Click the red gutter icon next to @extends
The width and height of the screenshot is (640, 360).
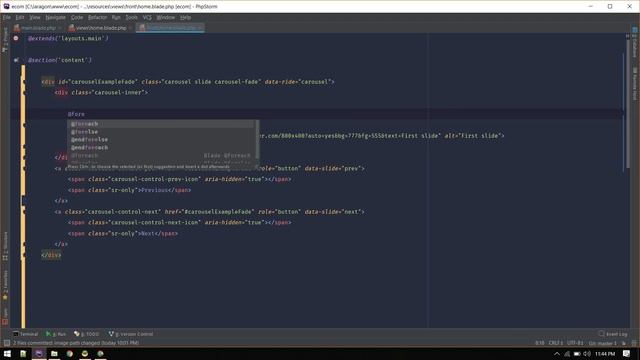point(16,38)
